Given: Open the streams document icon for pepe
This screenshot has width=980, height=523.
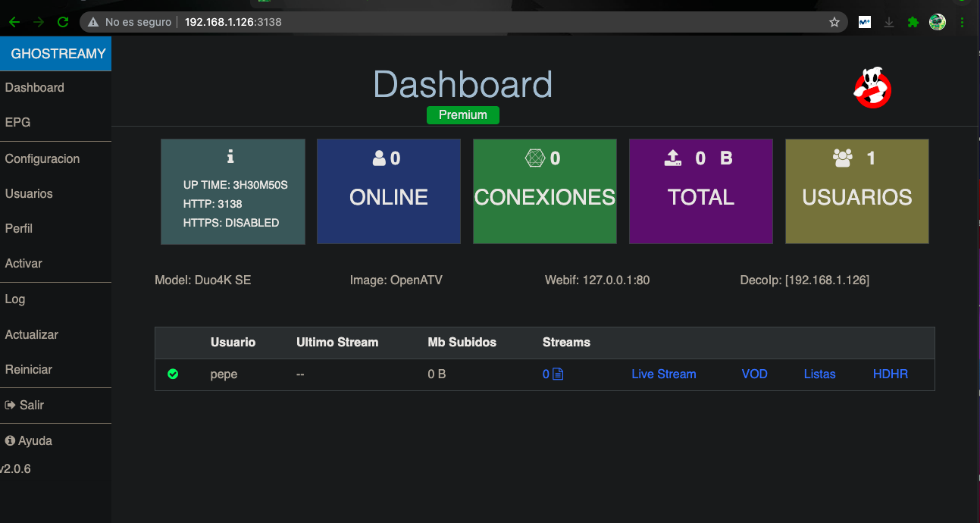Looking at the screenshot, I should click(558, 374).
